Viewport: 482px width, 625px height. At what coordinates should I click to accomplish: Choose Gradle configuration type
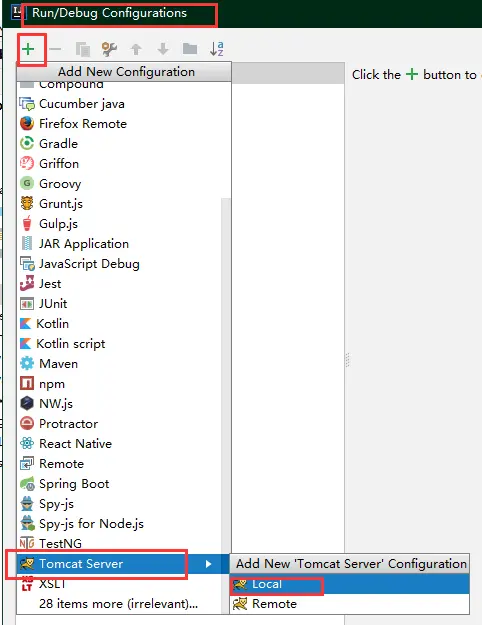click(124, 143)
